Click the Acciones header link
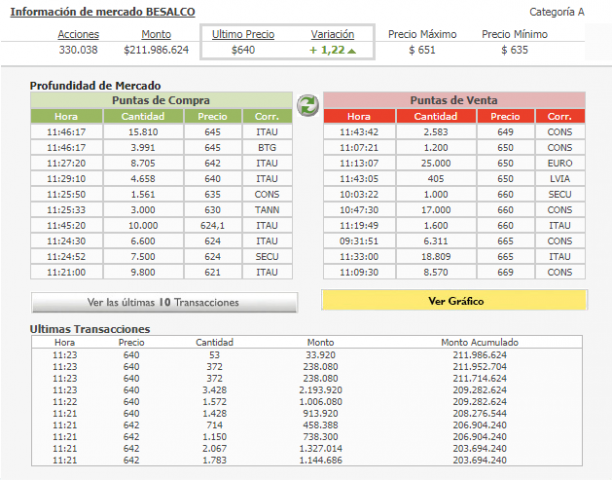This screenshot has height=480, width=612. 78,34
